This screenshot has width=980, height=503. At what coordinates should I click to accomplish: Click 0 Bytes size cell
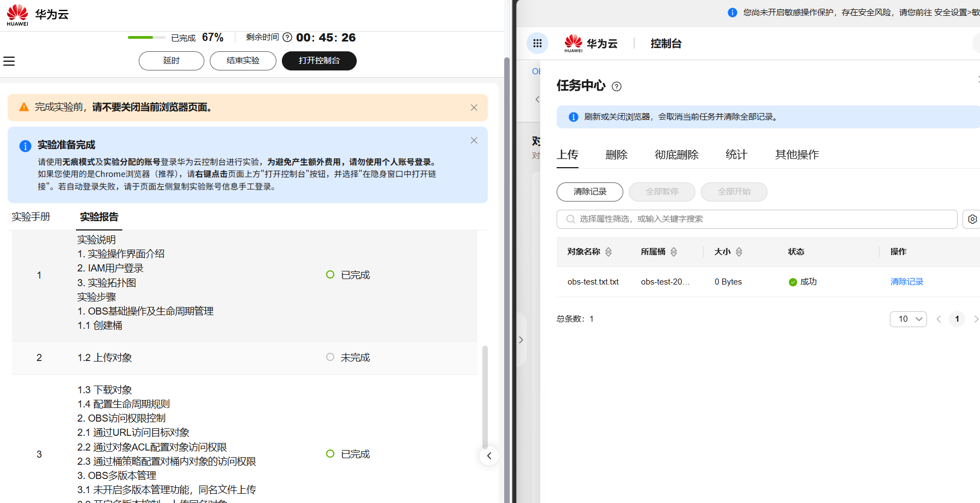coord(728,282)
